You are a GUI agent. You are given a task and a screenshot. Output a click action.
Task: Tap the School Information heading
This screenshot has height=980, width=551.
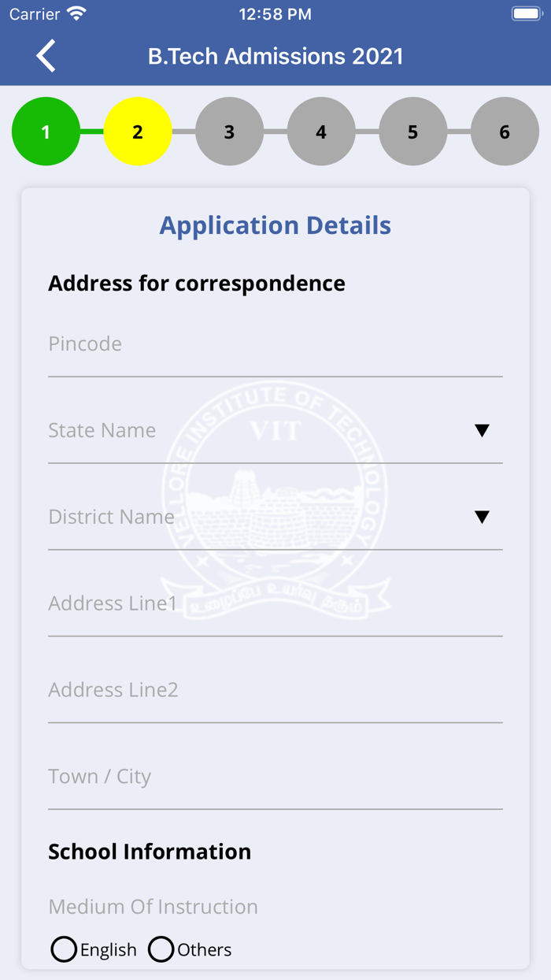point(150,851)
